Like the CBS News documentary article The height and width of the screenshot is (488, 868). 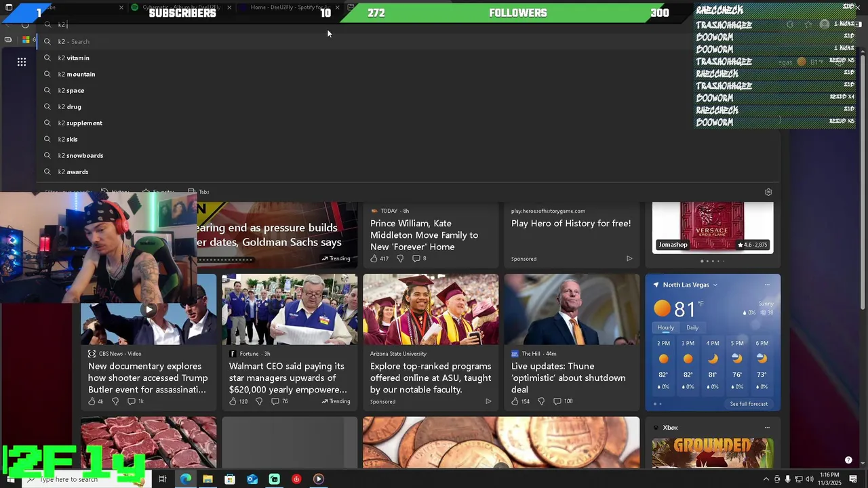tap(96, 401)
